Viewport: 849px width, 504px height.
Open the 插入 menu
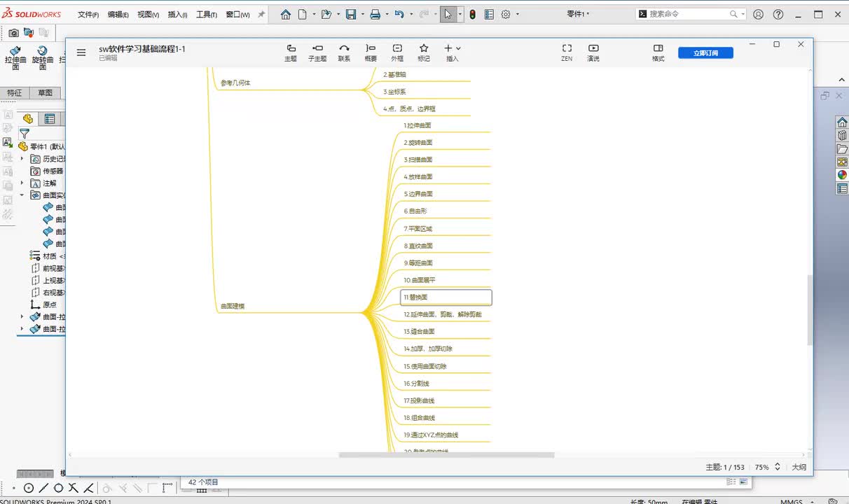(177, 14)
